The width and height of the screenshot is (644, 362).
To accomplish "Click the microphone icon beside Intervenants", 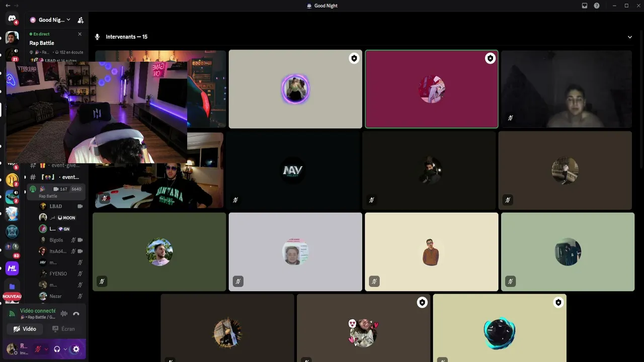I will tap(98, 37).
